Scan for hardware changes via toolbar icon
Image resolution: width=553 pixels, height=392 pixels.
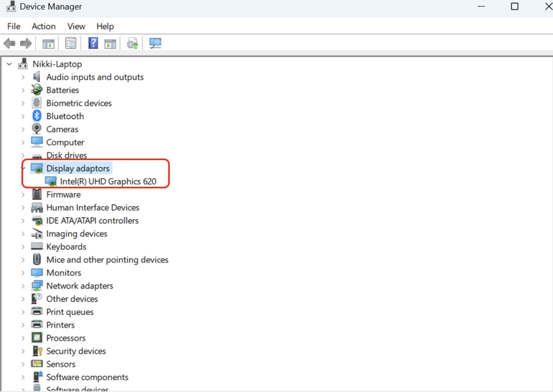click(x=155, y=43)
